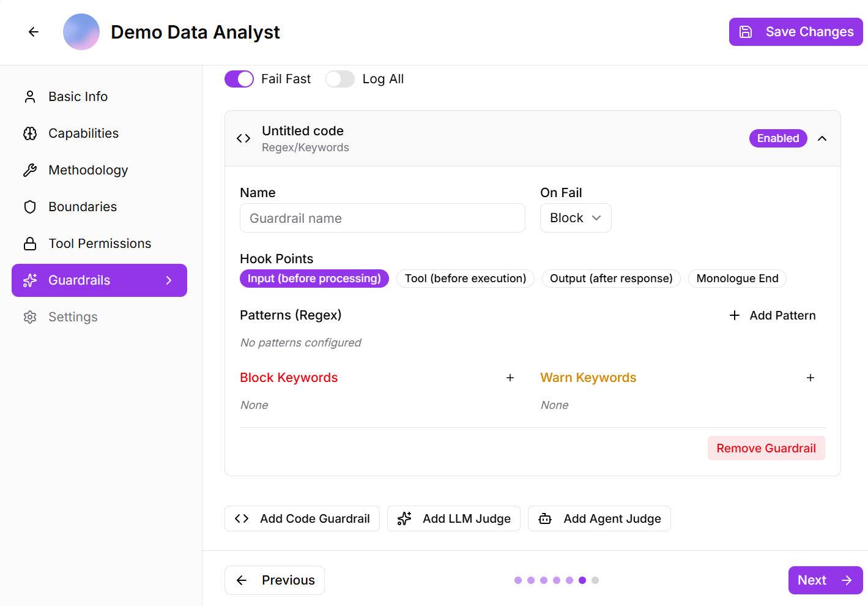This screenshot has width=868, height=606.
Task: Click the Capabilities brain icon in sidebar
Action: point(30,133)
